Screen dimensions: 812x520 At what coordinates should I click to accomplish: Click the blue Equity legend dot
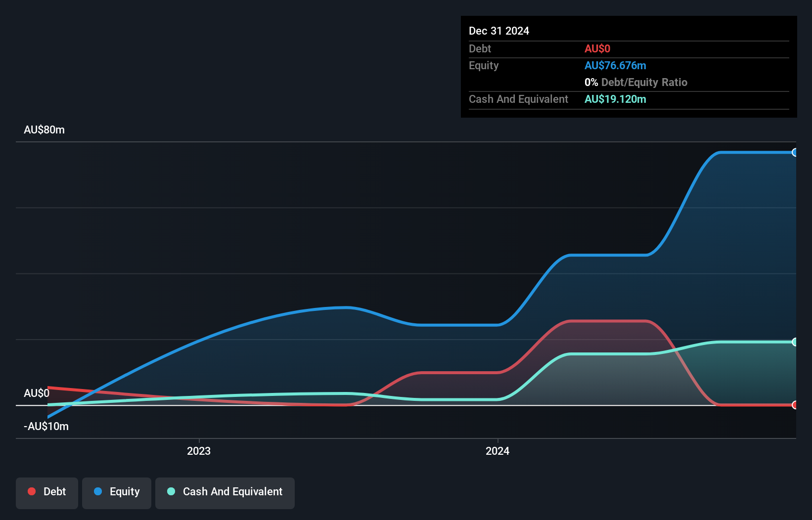pyautogui.click(x=98, y=492)
